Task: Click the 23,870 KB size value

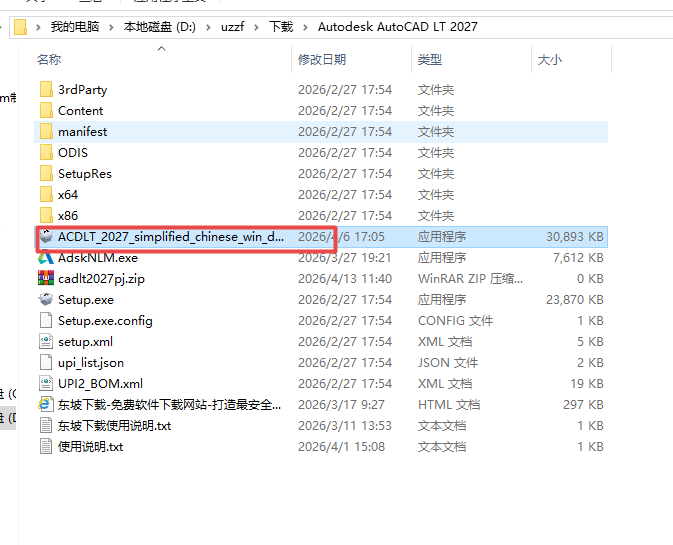Action: [575, 300]
